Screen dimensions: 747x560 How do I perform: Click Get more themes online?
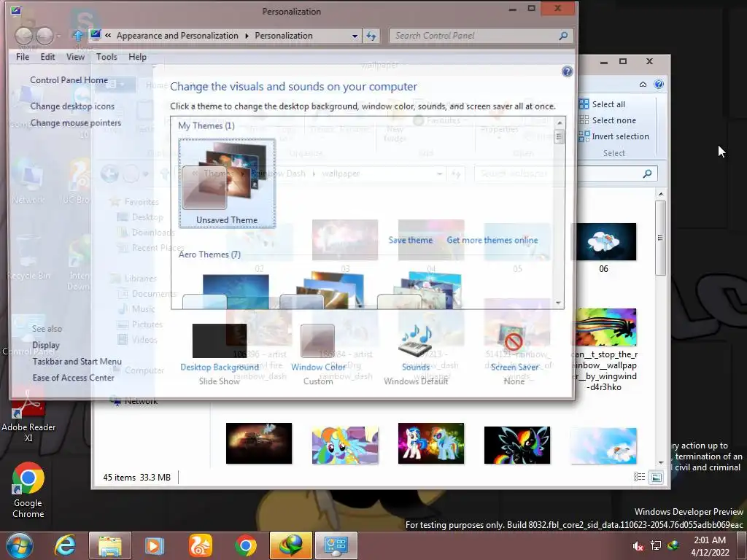(492, 240)
